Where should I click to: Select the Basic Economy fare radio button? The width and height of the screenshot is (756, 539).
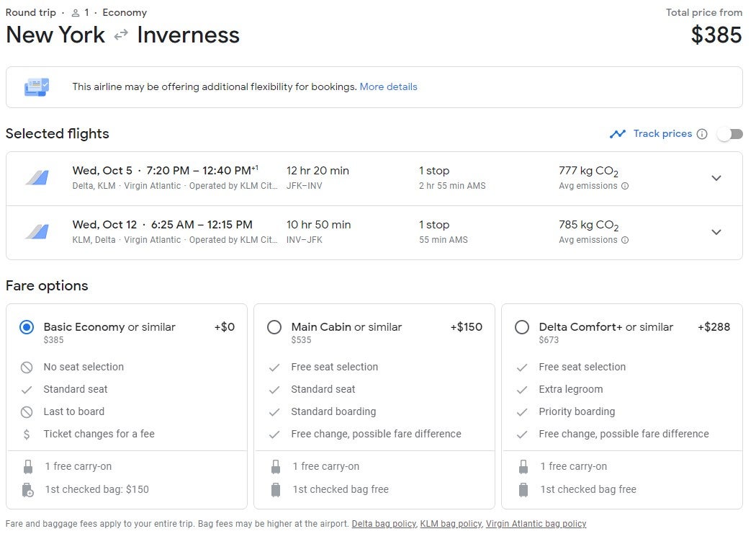27,327
